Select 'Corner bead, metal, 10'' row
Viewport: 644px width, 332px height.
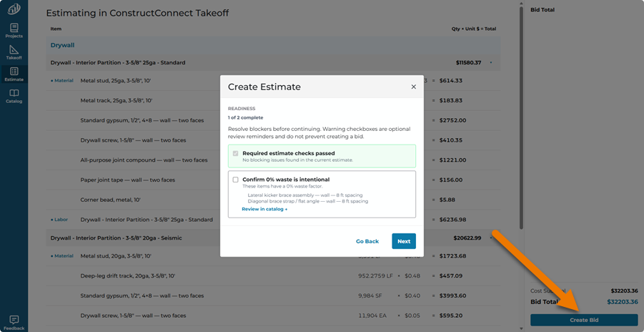click(x=273, y=200)
